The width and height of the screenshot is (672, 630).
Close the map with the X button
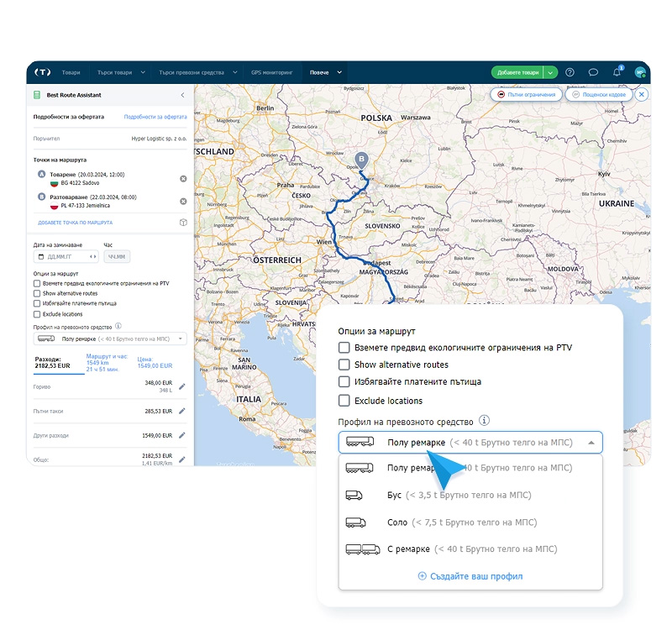[x=641, y=94]
